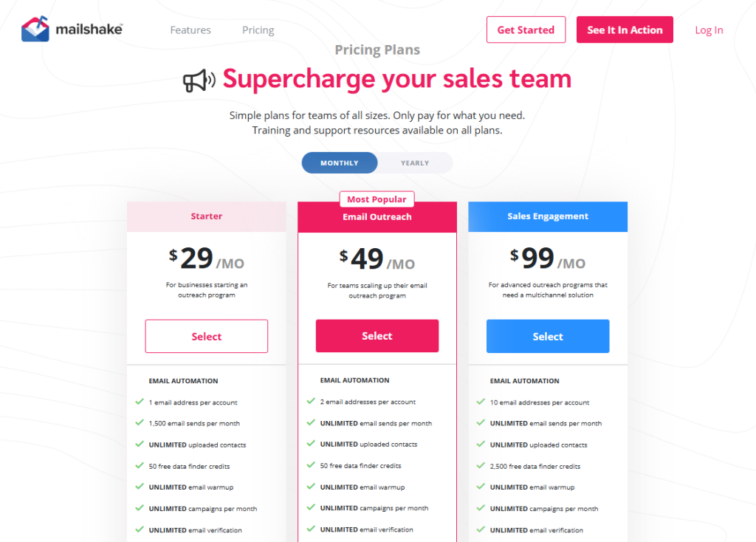The image size is (756, 542).
Task: Select the Sales Engagement plan
Action: tap(547, 336)
